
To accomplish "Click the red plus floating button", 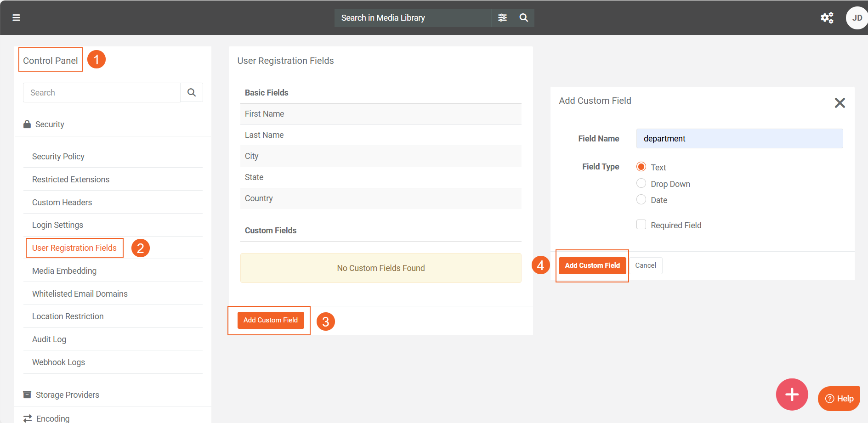I will point(792,394).
